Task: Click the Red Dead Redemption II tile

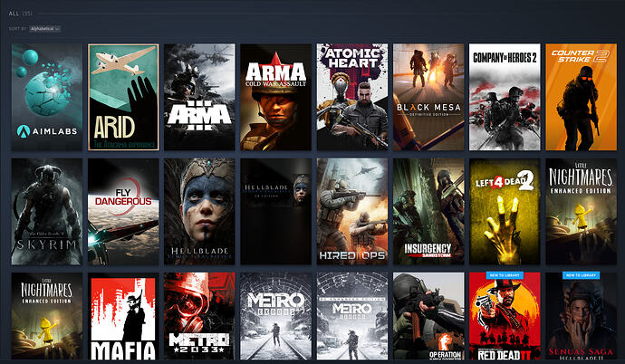Action: [504, 319]
